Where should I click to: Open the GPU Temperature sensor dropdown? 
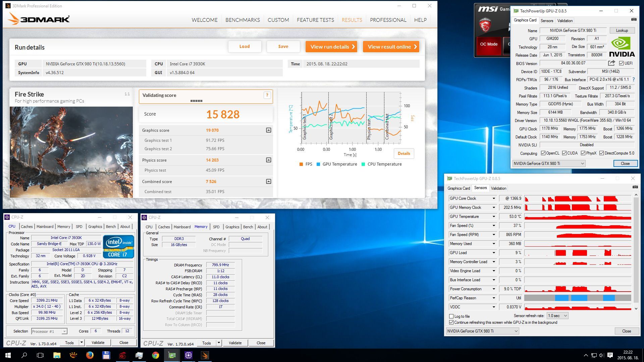(494, 217)
